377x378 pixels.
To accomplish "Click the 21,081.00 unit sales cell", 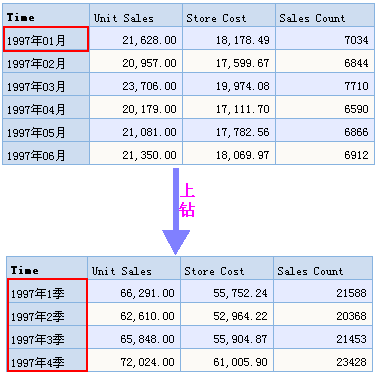I will tap(136, 131).
